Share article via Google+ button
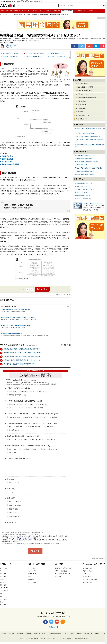Screen dimensions: 107x644 click(89, 46)
